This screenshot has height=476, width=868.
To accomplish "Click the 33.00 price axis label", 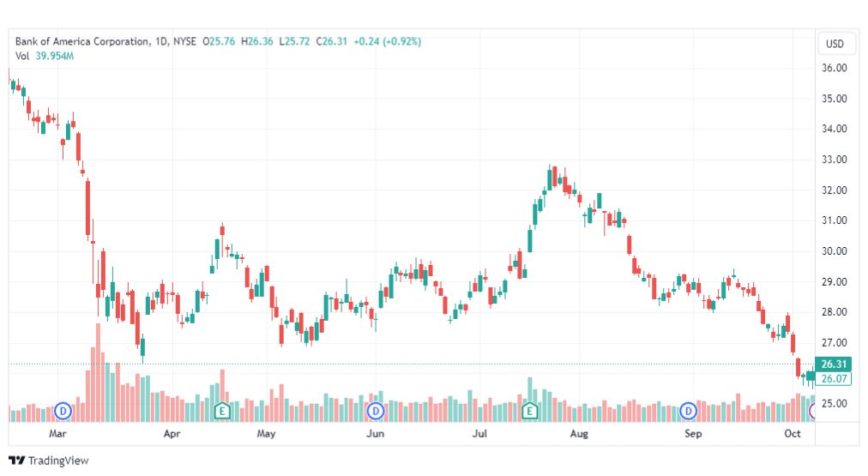I will pos(835,160).
